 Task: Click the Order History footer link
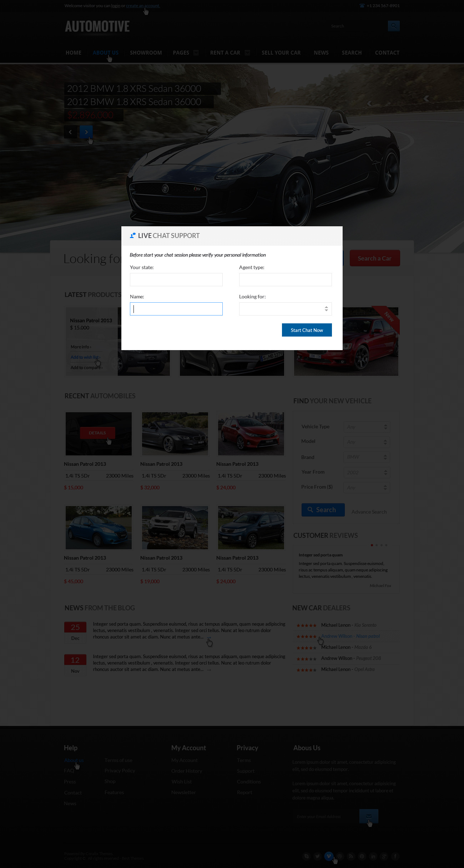click(187, 771)
